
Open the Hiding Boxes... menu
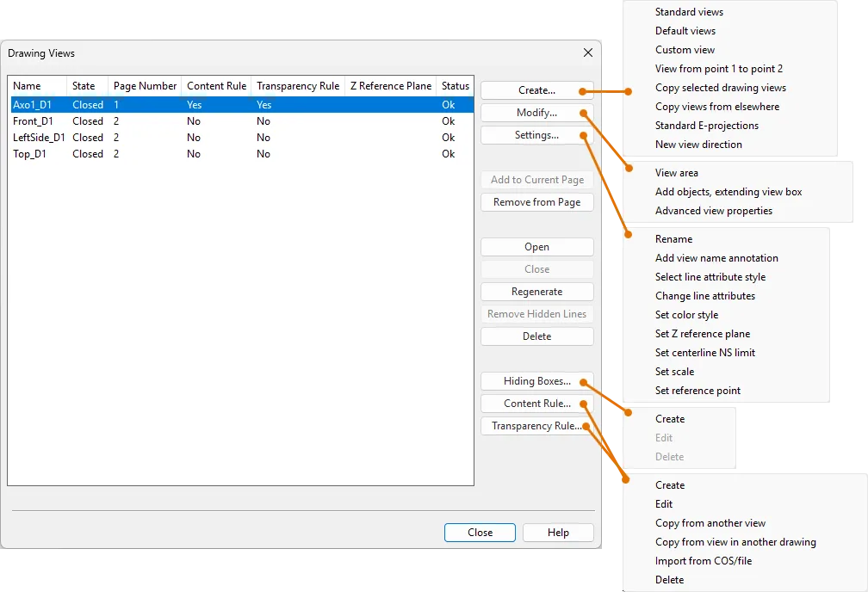pos(537,381)
